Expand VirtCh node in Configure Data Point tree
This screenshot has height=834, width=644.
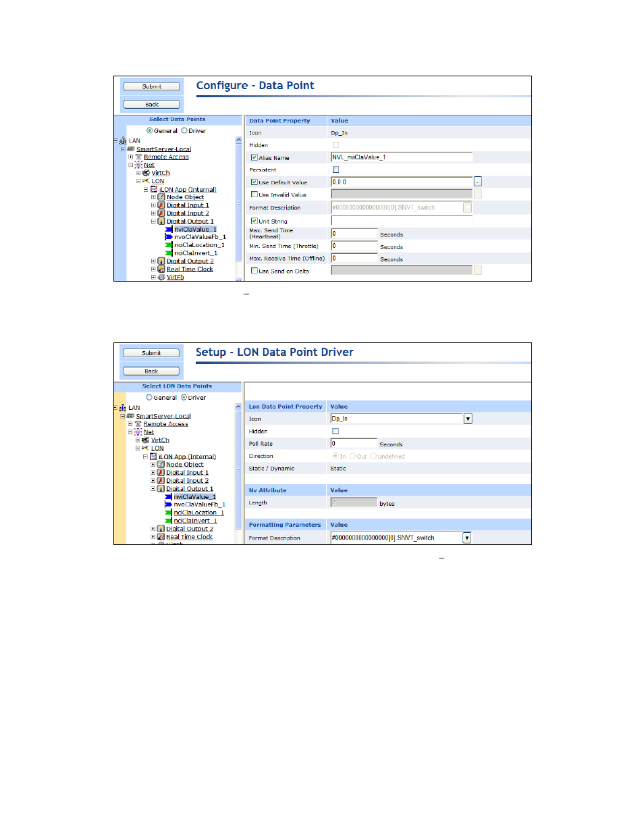click(138, 173)
